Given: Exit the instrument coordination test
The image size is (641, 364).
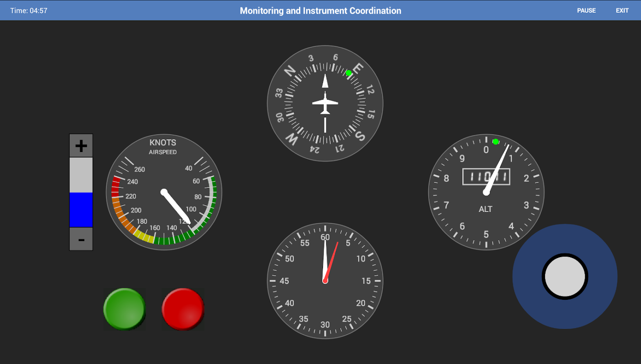Looking at the screenshot, I should click(x=622, y=10).
